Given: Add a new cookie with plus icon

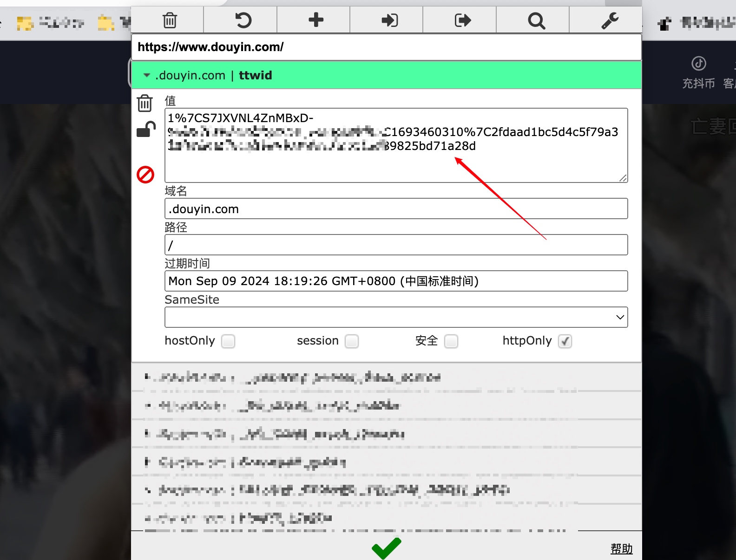Looking at the screenshot, I should 316,20.
